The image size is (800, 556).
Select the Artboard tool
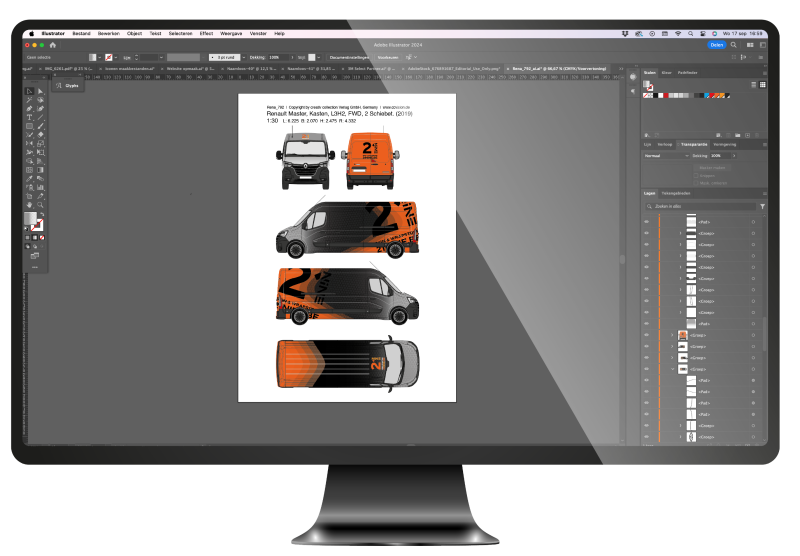[29, 196]
